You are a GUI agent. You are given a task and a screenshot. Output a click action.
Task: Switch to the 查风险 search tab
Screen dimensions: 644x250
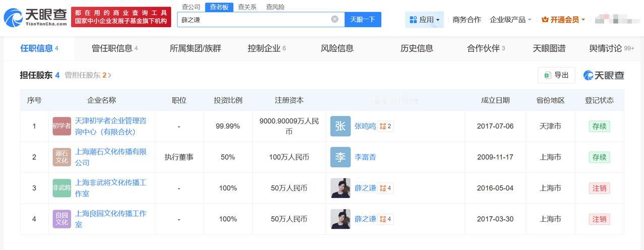click(x=275, y=7)
